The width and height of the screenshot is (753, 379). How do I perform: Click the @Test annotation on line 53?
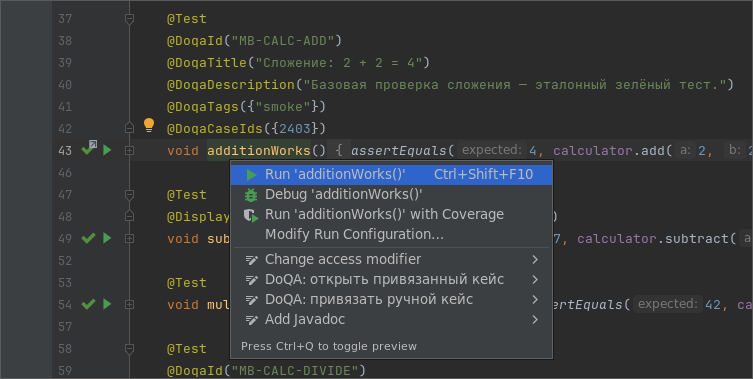coord(187,282)
